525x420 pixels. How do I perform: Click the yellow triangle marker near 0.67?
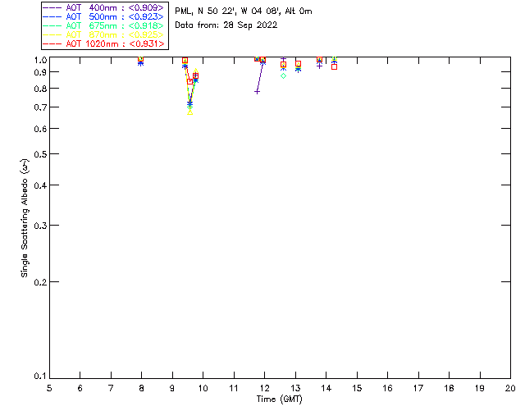coord(189,112)
